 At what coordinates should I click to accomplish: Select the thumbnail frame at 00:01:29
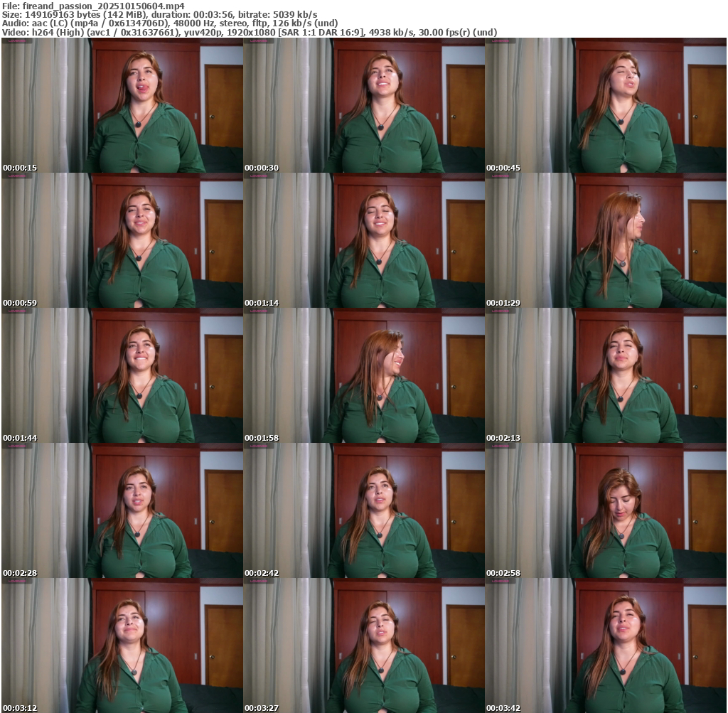[606, 240]
